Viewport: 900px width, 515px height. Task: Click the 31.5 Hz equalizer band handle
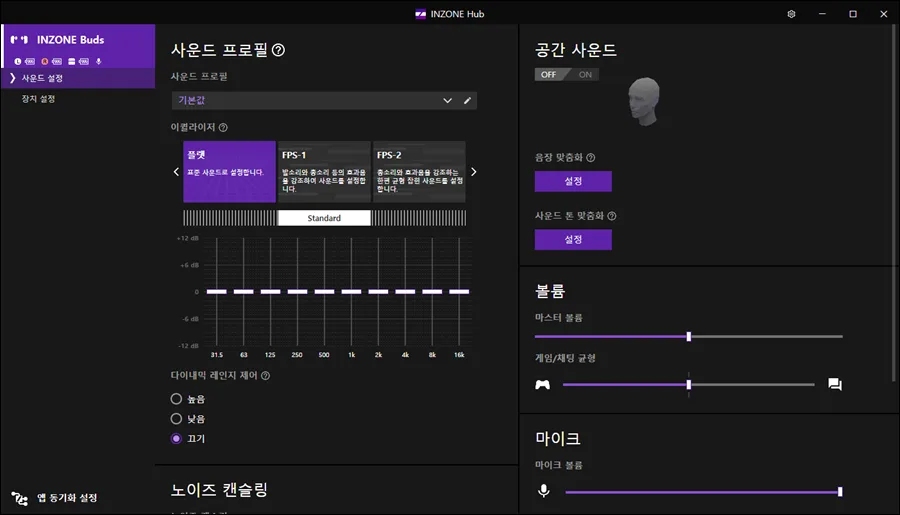[x=216, y=292]
